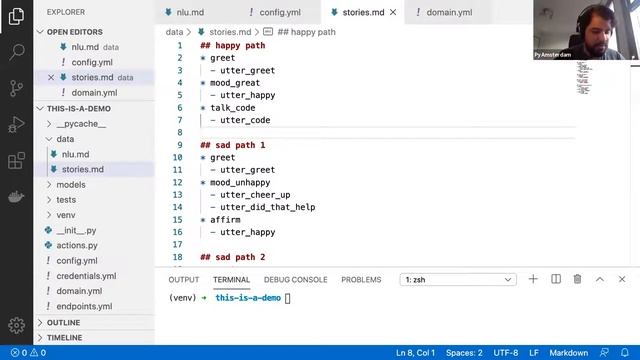Show the Output panel tab
The image size is (640, 360).
click(184, 280)
